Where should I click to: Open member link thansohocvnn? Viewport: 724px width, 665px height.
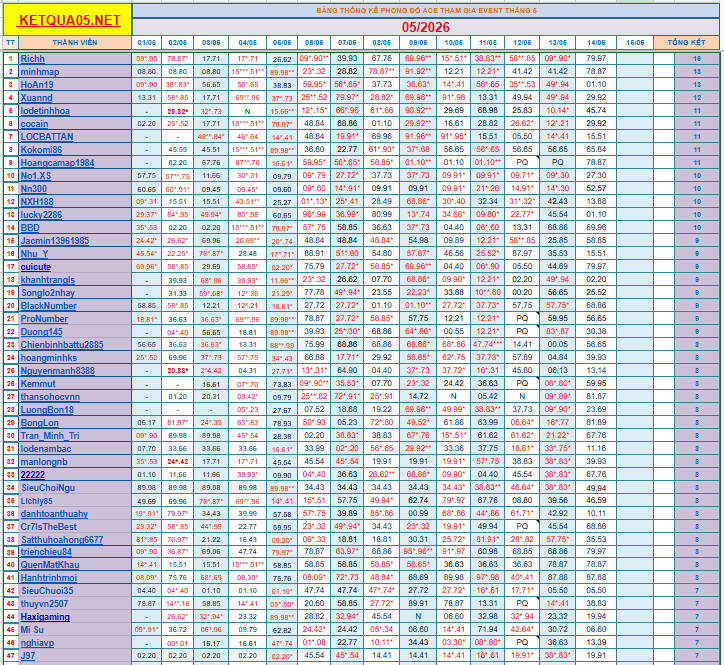[50, 396]
